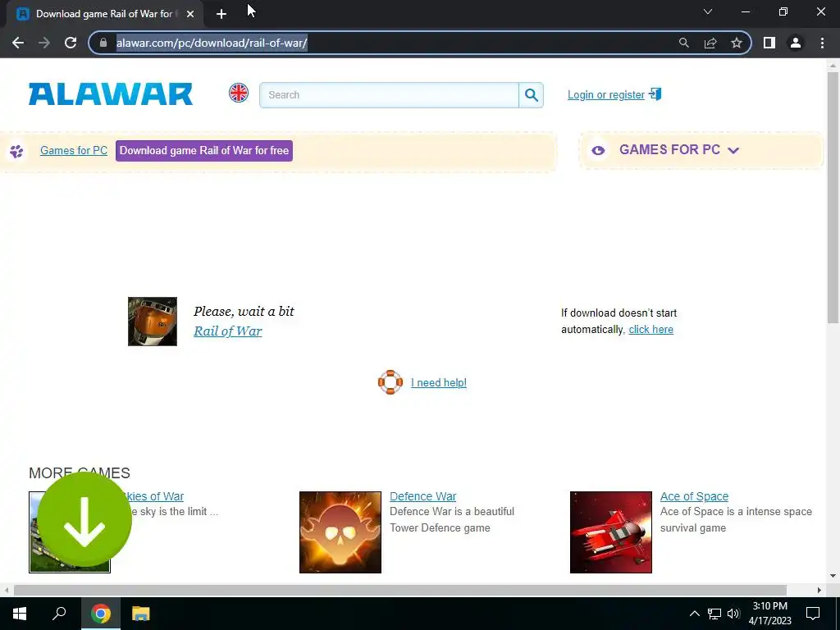Click the scroll down arrow
The width and height of the screenshot is (840, 630).
[x=833, y=577]
